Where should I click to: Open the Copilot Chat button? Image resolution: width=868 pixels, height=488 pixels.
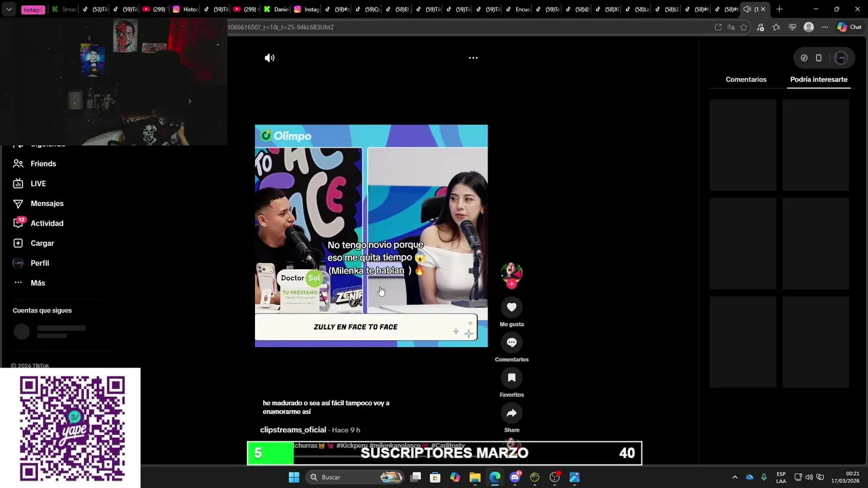pos(849,27)
